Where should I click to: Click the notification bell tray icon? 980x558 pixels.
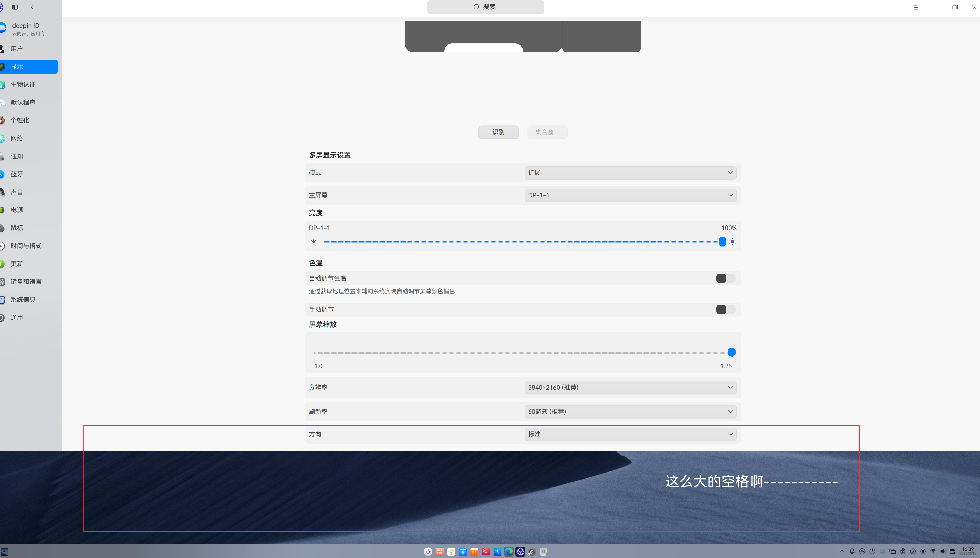852,552
